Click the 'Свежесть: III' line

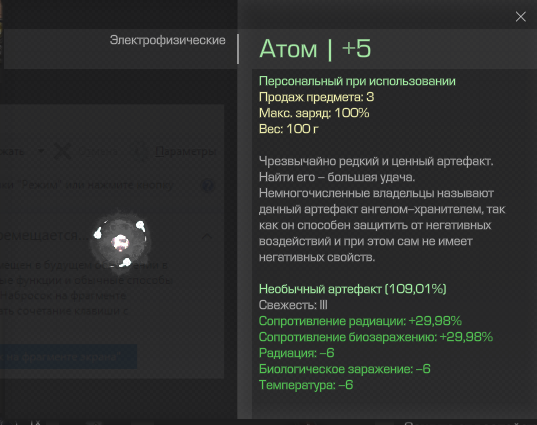point(293,305)
